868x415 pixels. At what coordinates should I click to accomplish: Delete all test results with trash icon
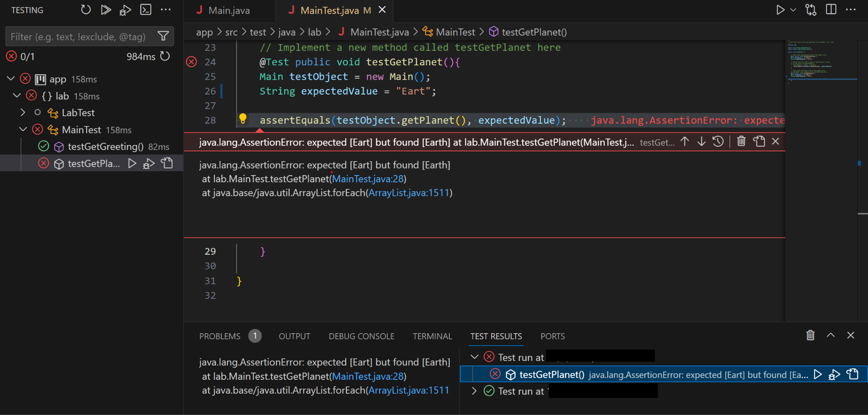pyautogui.click(x=810, y=335)
